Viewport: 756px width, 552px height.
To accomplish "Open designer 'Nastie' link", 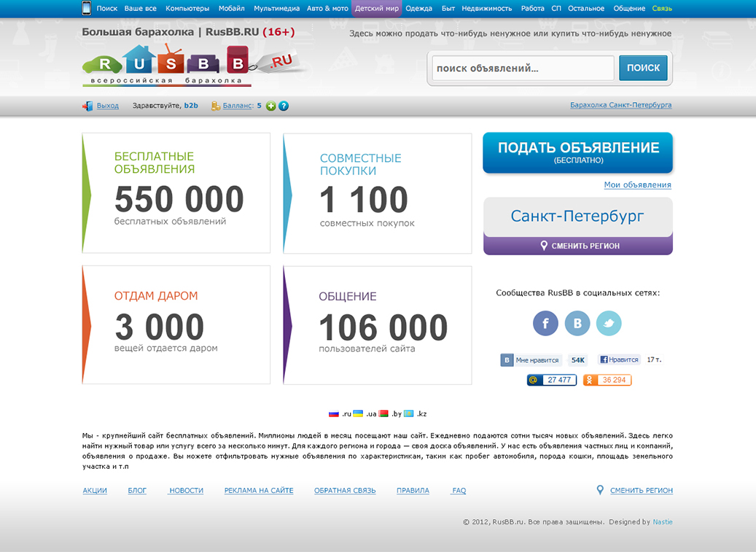I will click(663, 521).
